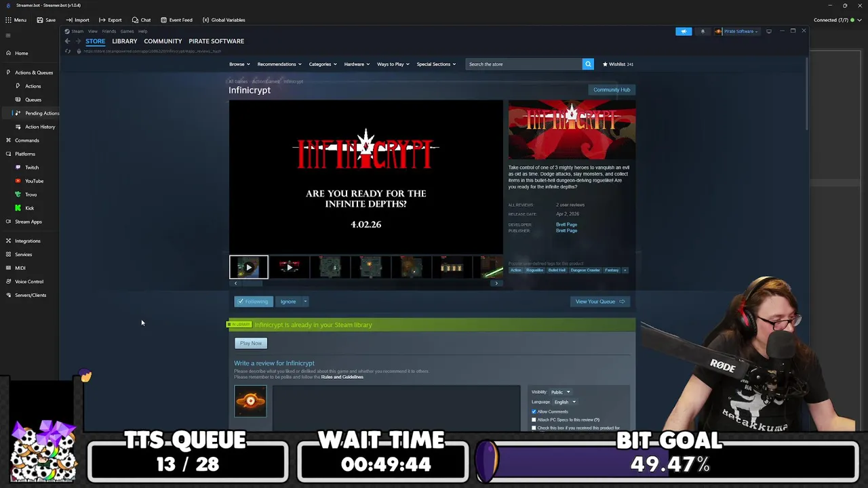Open Pending Actions in sidebar
The image size is (868, 488).
(42, 113)
